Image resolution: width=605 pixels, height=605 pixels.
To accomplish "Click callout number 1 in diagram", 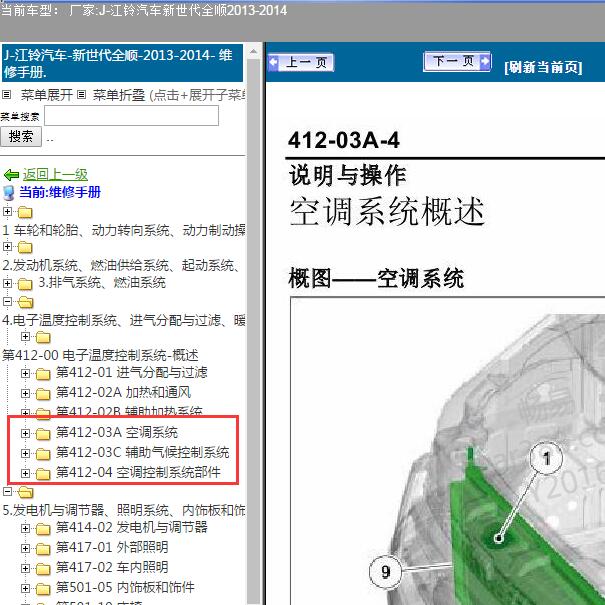I will (x=546, y=458).
